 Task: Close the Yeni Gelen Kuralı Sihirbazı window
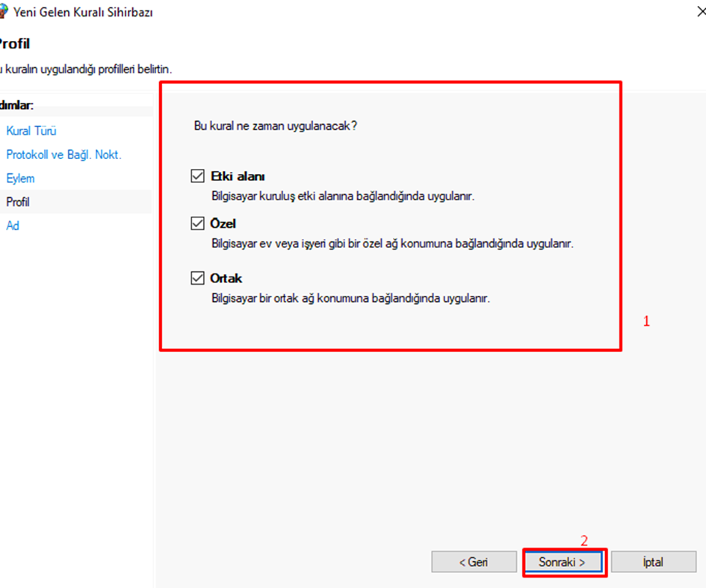pos(701,12)
